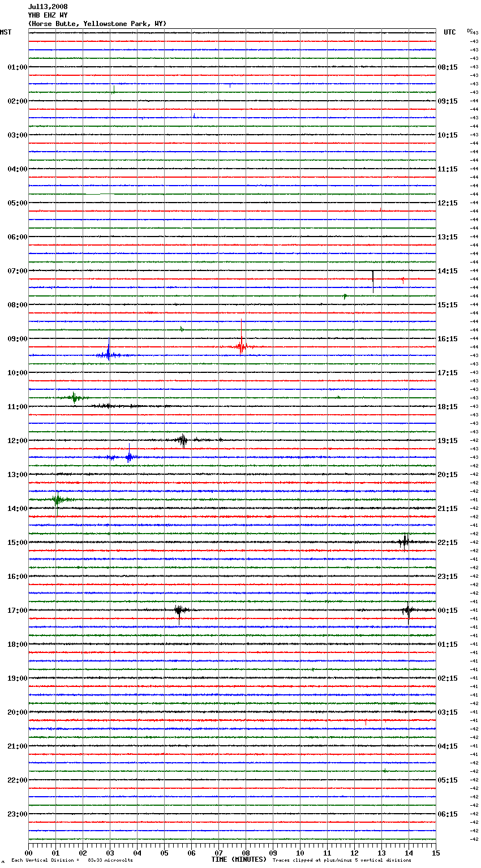Click the 09:15 UTC time label

(448, 101)
